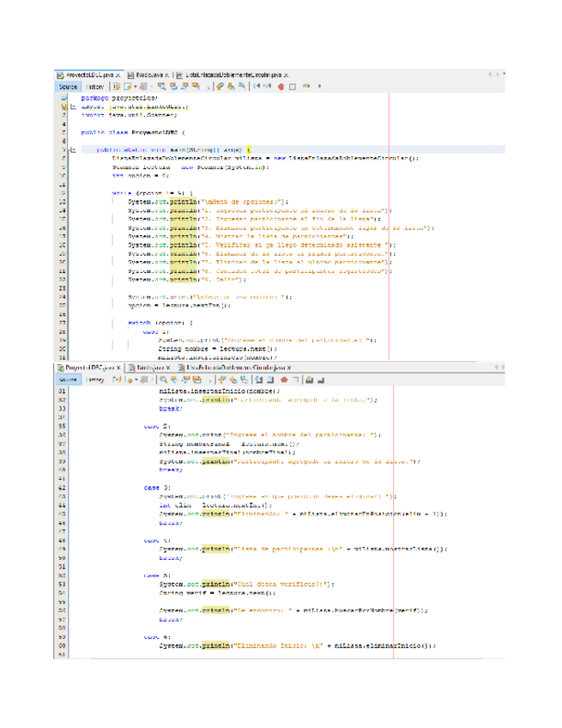Start macro recording in upper editor toolbar
562x728 pixels.
click(280, 87)
